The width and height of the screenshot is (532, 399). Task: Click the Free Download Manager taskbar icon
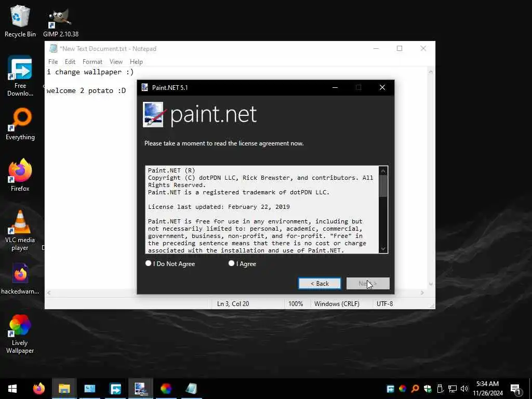point(115,389)
